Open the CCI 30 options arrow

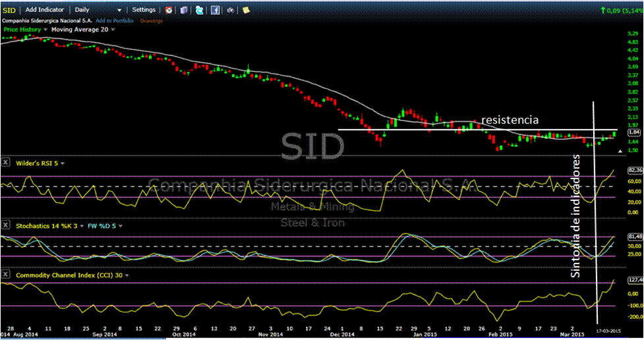[x=127, y=275]
